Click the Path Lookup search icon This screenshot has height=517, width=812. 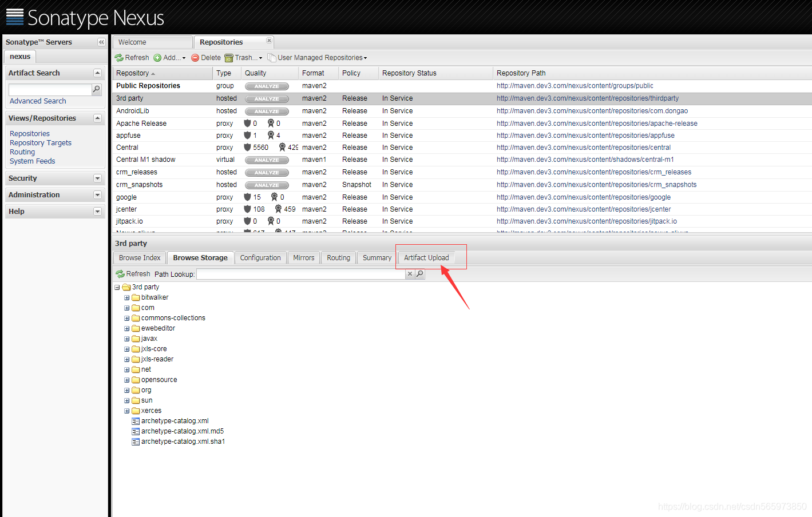click(419, 274)
